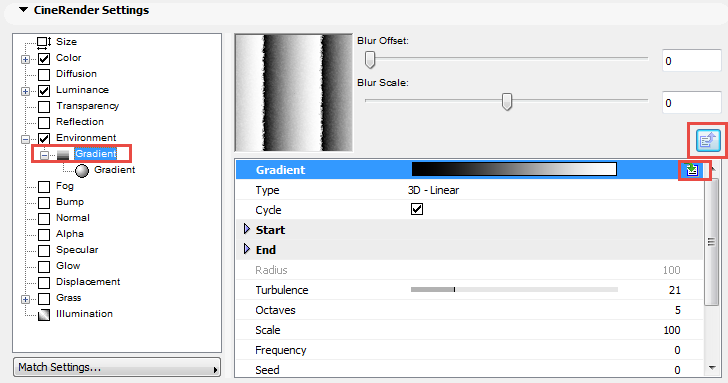Expand the Start section triangle

point(247,229)
